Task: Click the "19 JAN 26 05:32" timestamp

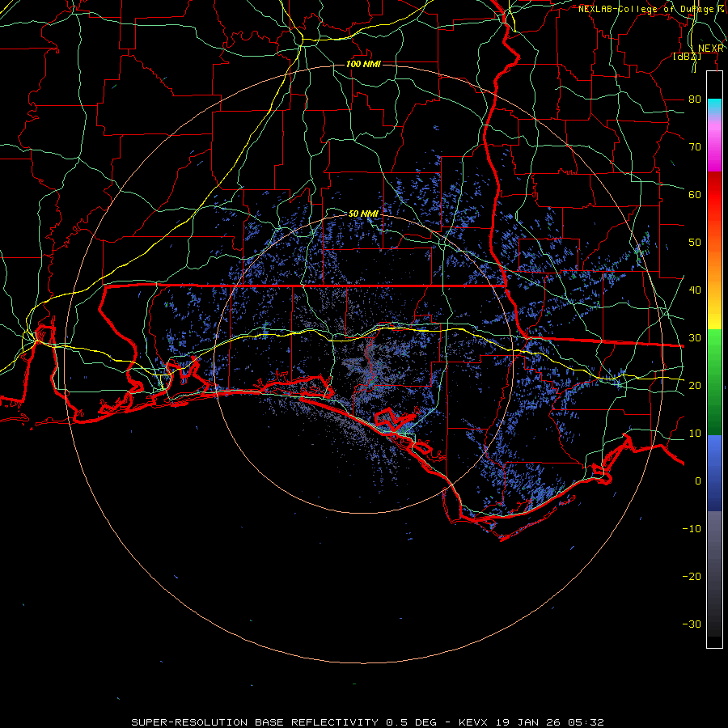Action: pos(550,722)
